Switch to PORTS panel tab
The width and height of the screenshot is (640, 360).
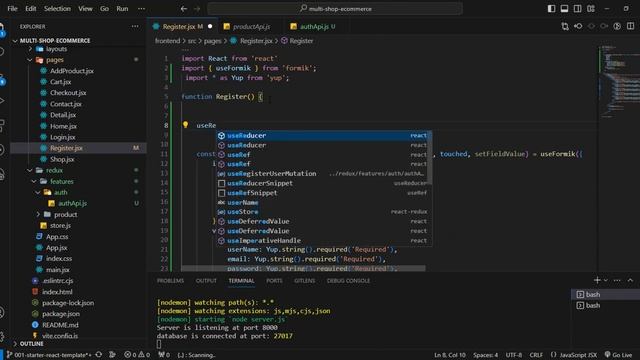click(x=274, y=281)
